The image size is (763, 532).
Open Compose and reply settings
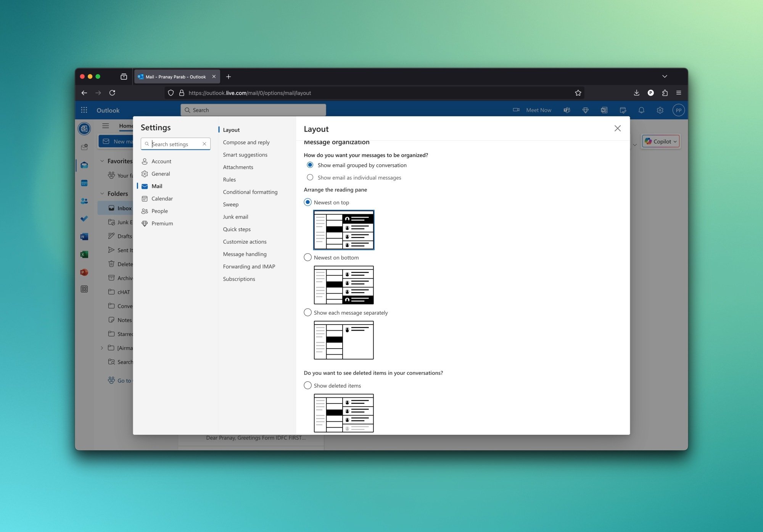click(x=246, y=142)
